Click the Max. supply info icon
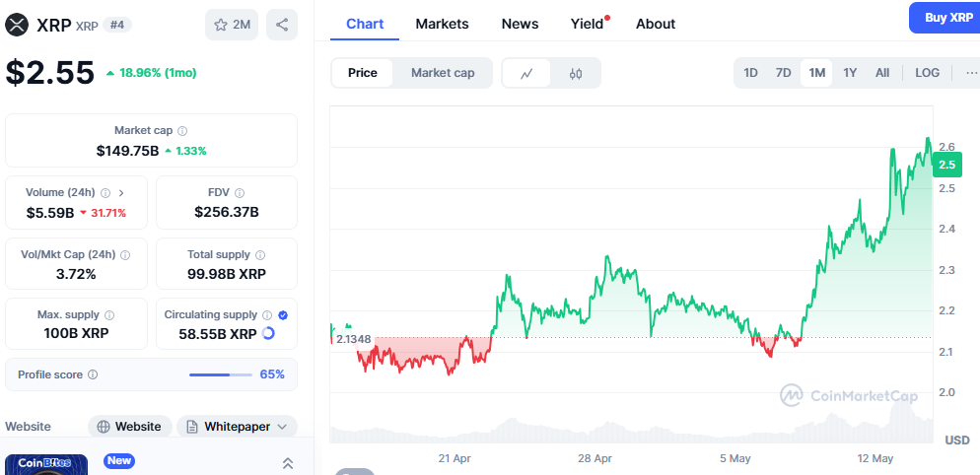This screenshot has width=980, height=475. point(109,315)
